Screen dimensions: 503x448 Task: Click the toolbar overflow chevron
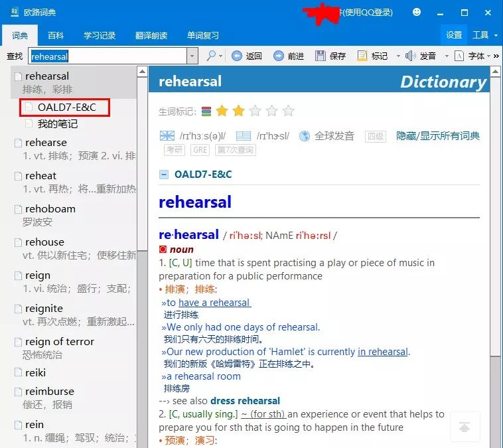pos(496,56)
